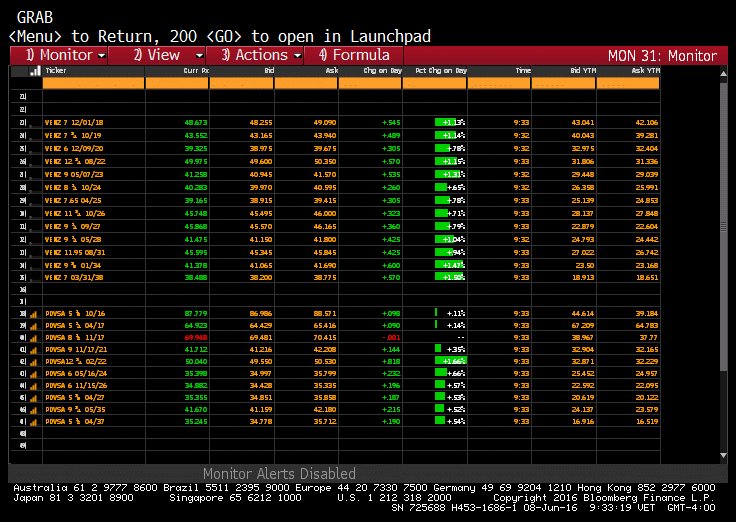Screen dimensions: 736x522
Task: Click the +1.31% percent change bar
Action: pyautogui.click(x=450, y=175)
